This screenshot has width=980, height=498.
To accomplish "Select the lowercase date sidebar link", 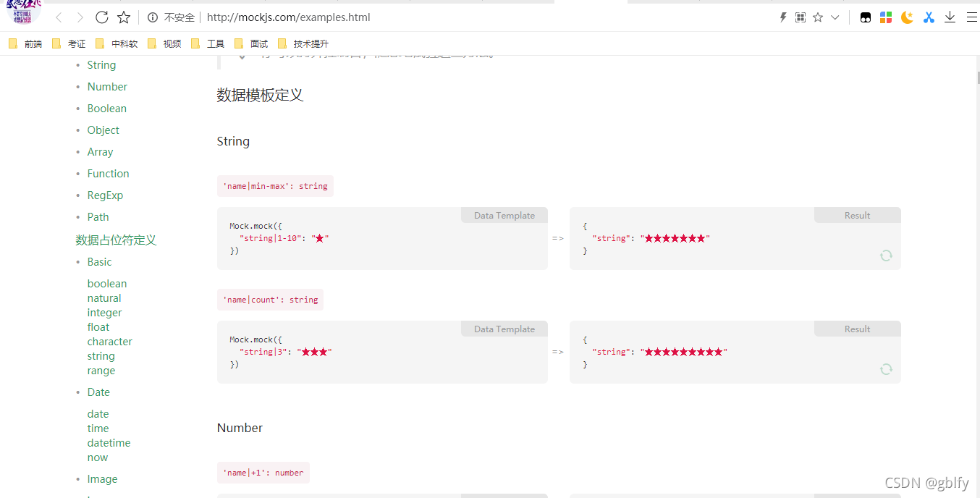I will (98, 414).
